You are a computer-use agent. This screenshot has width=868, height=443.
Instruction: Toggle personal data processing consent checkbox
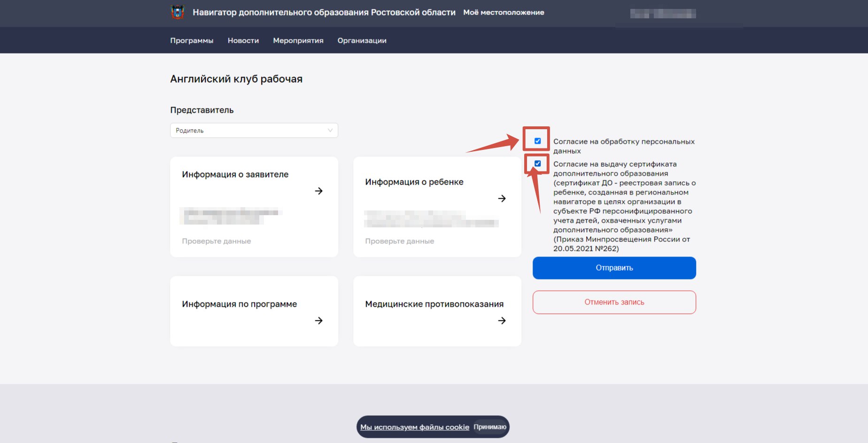click(x=537, y=141)
